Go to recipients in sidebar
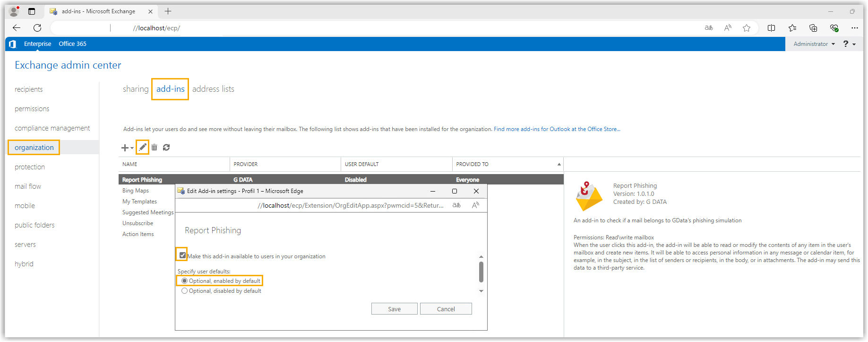 click(x=29, y=89)
